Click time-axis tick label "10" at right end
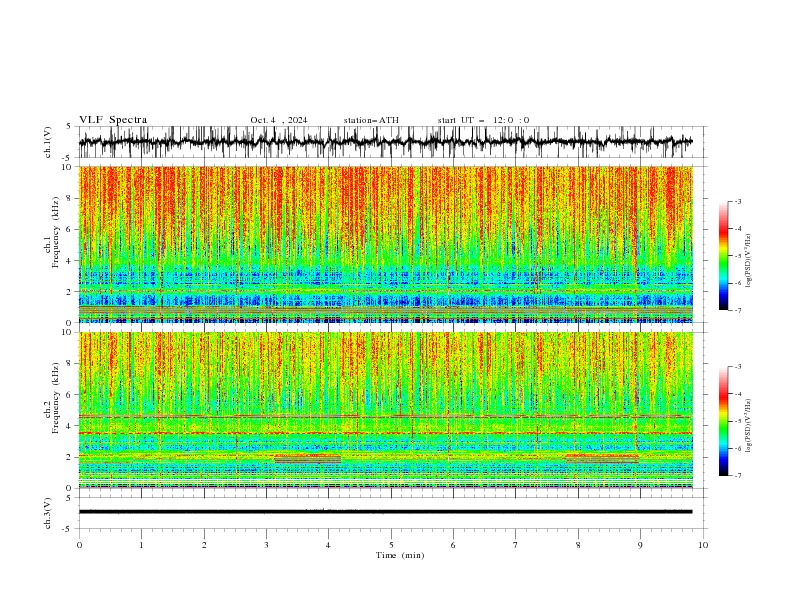This screenshot has width=792, height=612. coord(703,545)
